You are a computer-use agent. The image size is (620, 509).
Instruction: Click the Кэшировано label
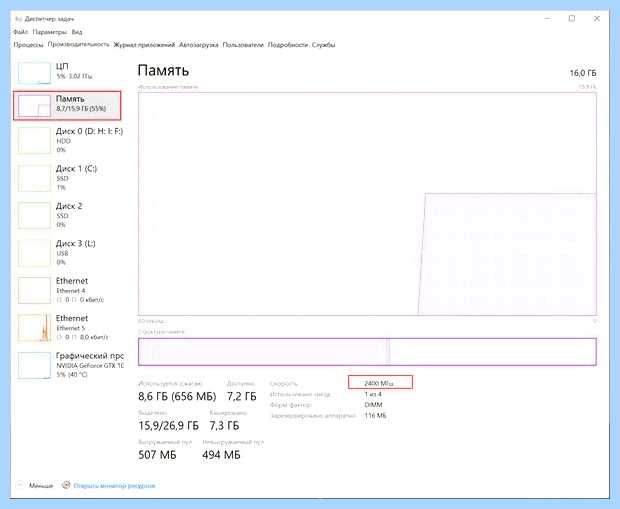[228, 413]
